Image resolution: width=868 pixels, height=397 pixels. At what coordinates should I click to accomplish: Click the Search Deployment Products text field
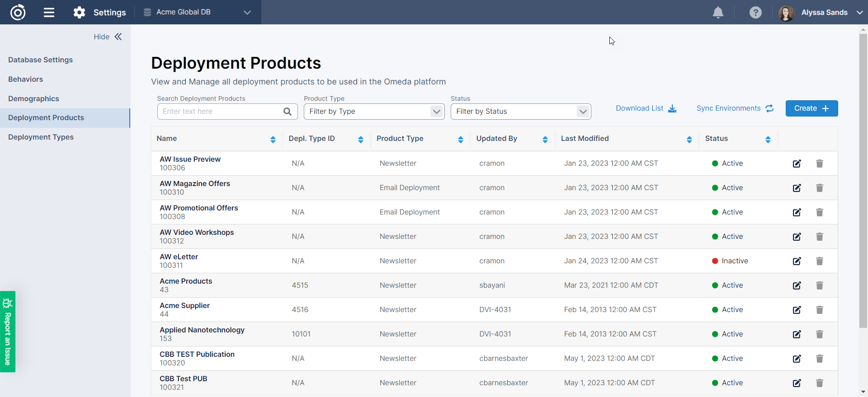(220, 112)
